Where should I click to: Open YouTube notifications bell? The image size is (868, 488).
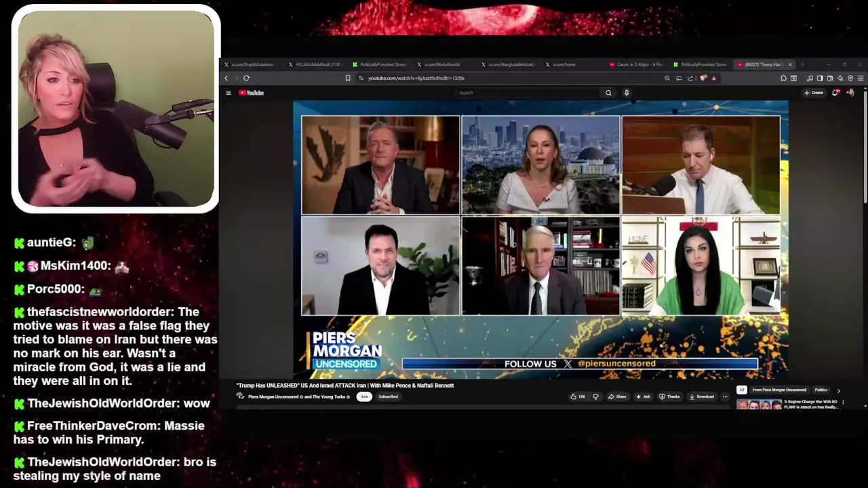coord(835,93)
